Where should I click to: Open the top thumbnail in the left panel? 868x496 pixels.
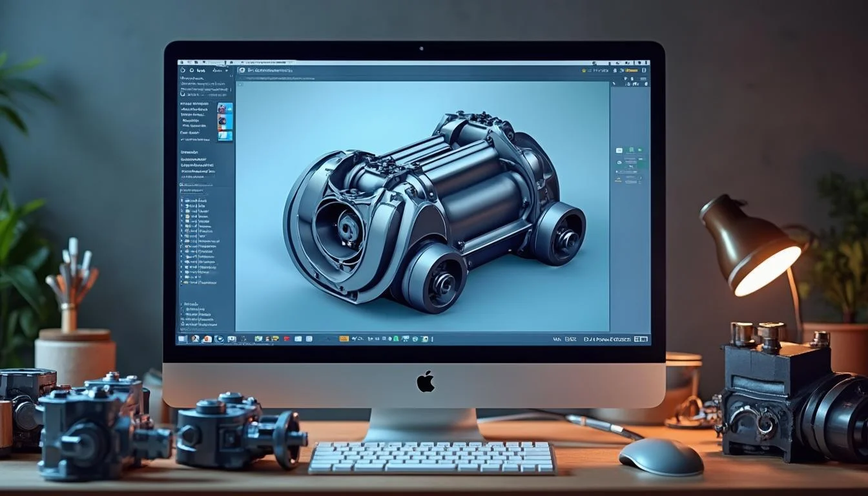point(225,108)
